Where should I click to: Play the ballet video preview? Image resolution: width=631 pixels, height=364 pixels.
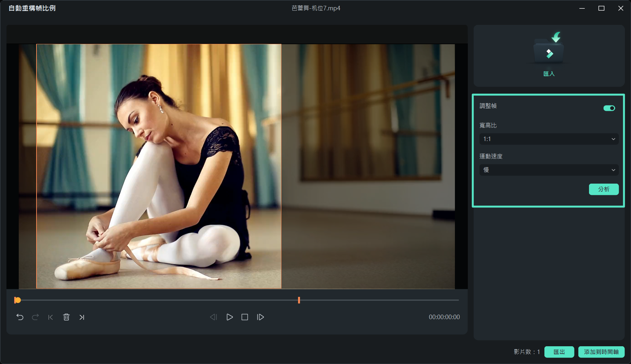pyautogui.click(x=229, y=317)
